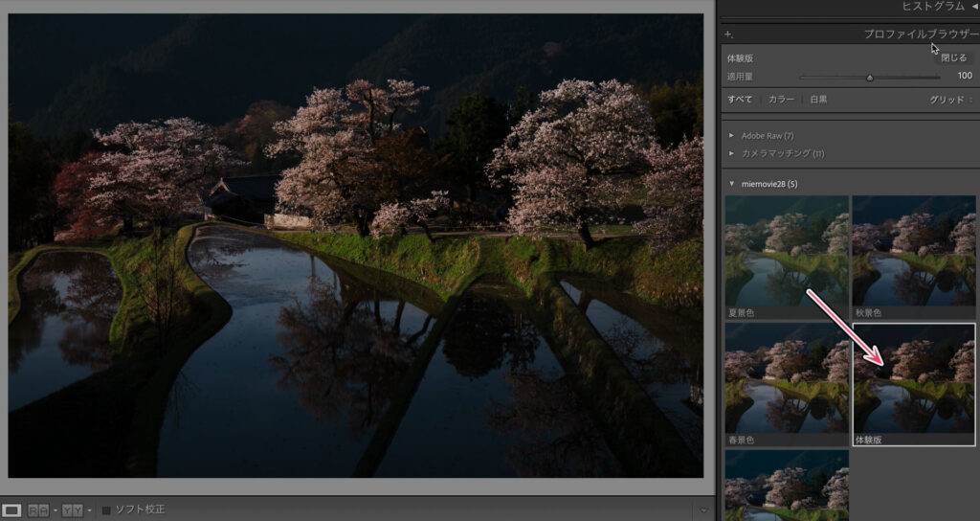The width and height of the screenshot is (980, 521).
Task: Open toolbar options arrow at bottom right
Action: 703,510
